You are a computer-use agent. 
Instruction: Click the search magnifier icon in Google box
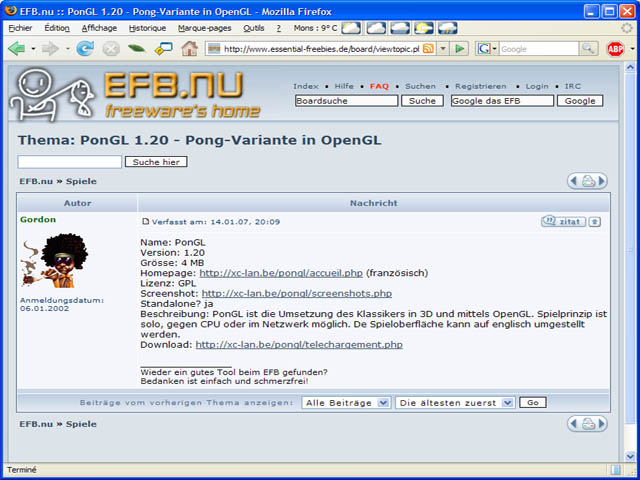[588, 49]
